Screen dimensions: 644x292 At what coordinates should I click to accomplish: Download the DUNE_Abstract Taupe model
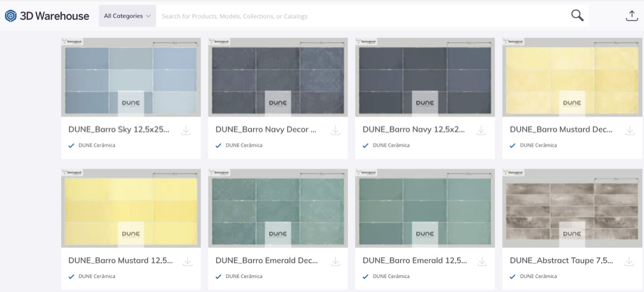[629, 261]
